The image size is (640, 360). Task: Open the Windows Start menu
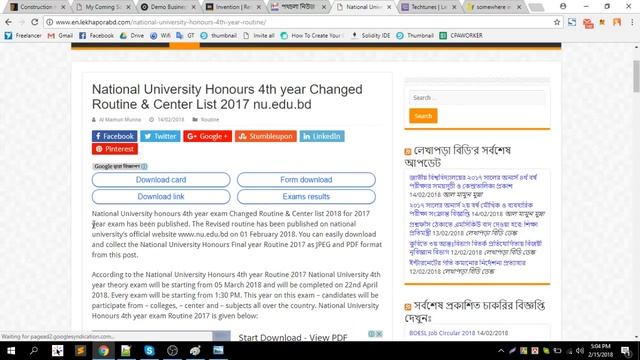coord(11,351)
